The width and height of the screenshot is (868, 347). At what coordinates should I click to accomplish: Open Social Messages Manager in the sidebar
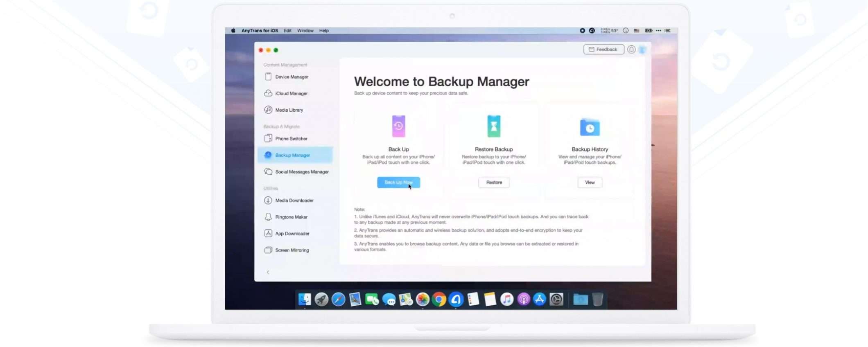click(x=296, y=171)
